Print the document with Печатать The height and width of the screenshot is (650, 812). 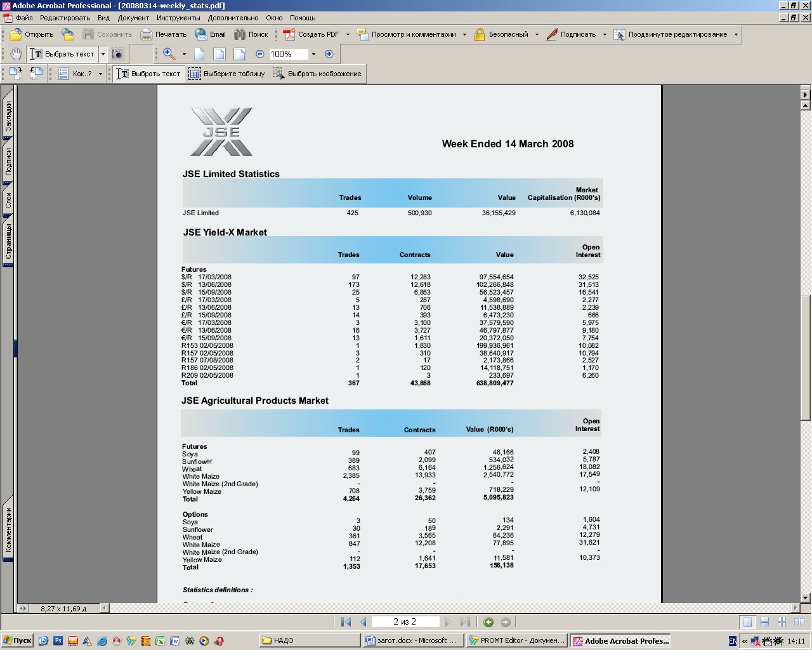[164, 34]
